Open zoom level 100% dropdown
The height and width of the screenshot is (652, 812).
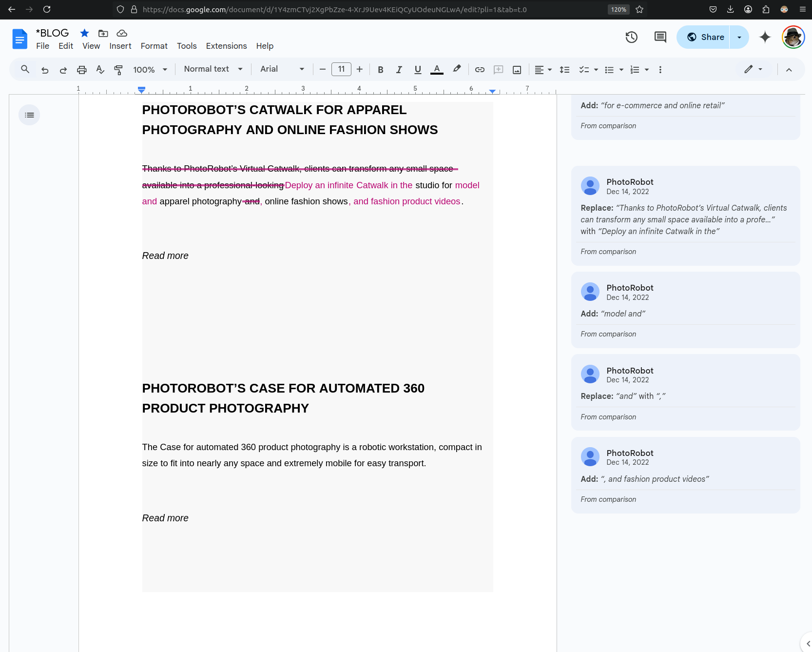point(150,70)
